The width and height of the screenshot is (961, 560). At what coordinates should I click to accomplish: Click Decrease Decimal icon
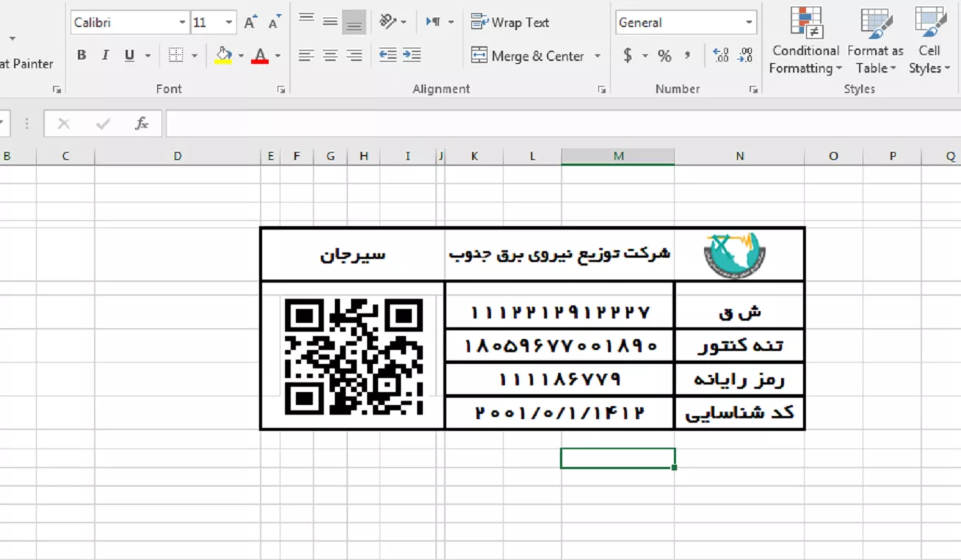[745, 56]
